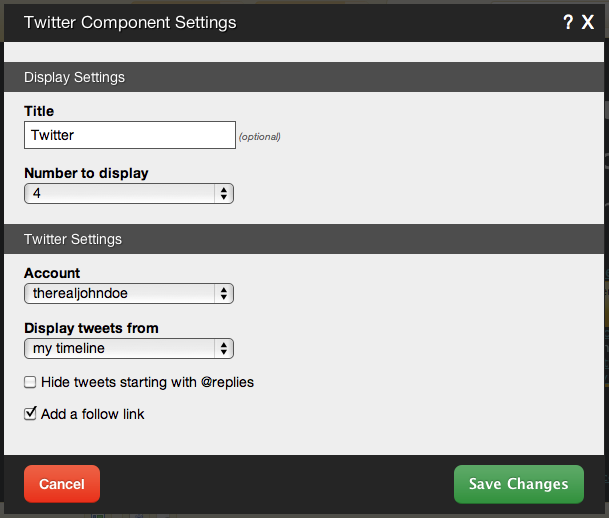Open the Number to display dropdown
Screen dimensions: 609x518
(x=129, y=193)
